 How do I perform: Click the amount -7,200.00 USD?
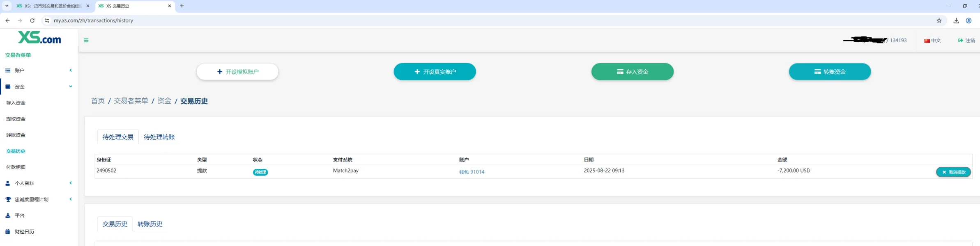tap(794, 171)
